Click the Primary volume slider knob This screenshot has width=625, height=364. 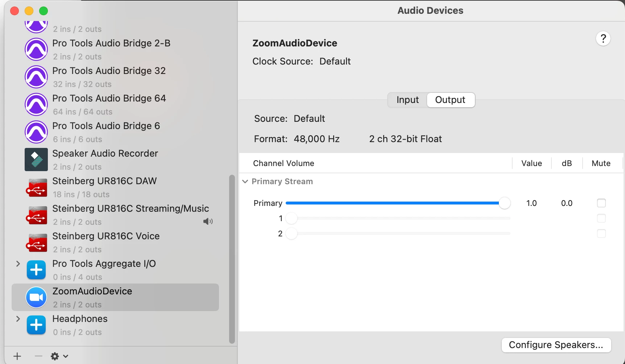tap(504, 203)
